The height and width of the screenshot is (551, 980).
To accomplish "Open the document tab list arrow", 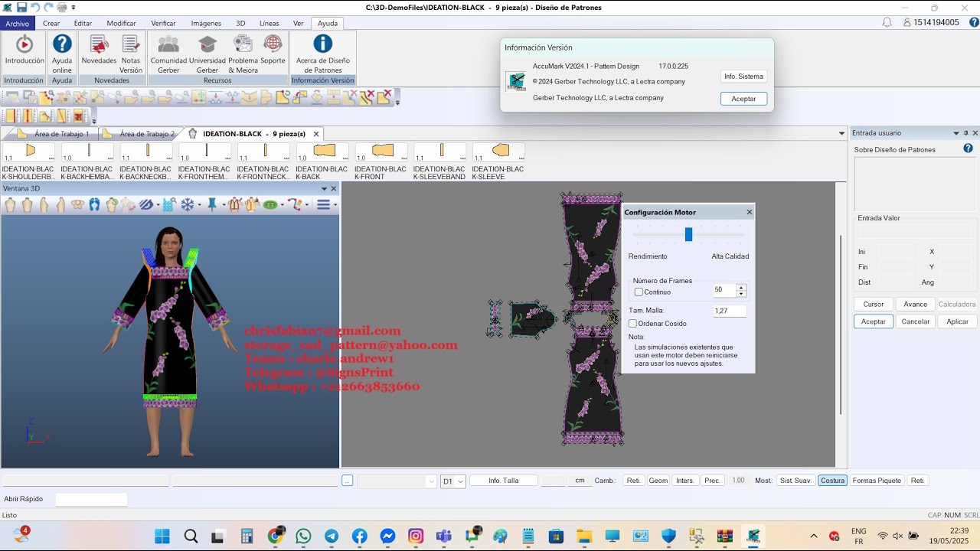I will tap(842, 133).
